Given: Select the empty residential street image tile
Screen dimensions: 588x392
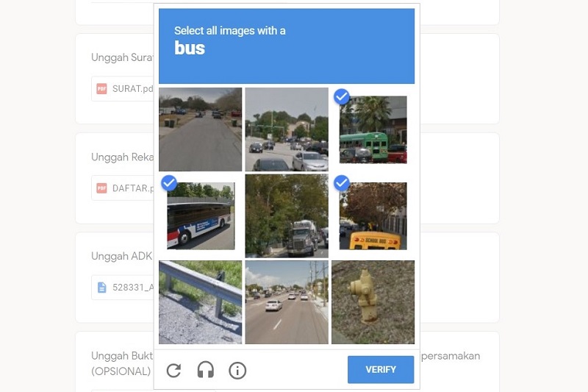Looking at the screenshot, I should [200, 129].
